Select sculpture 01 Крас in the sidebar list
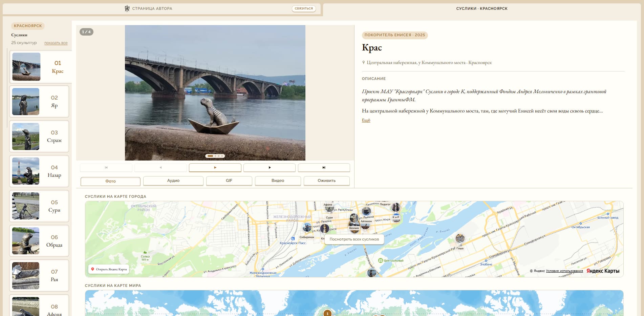 (41, 67)
